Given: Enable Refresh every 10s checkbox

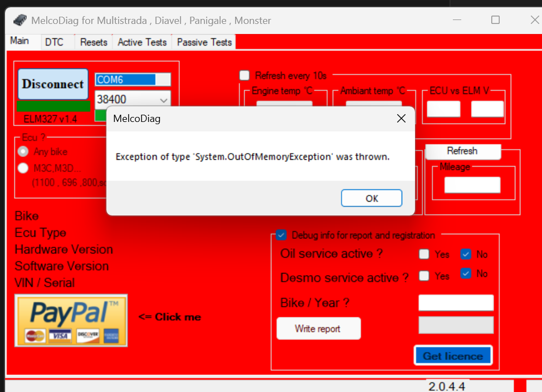Looking at the screenshot, I should 245,75.
